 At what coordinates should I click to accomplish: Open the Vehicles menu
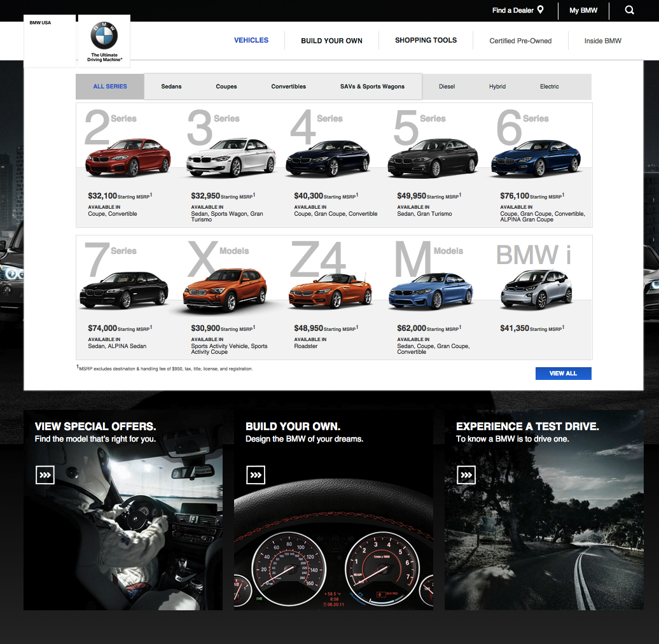point(251,40)
